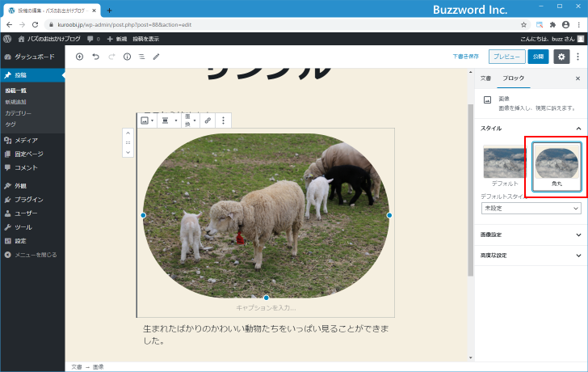The height and width of the screenshot is (372, 588).
Task: Switch to the 文書 tab
Action: click(x=485, y=78)
